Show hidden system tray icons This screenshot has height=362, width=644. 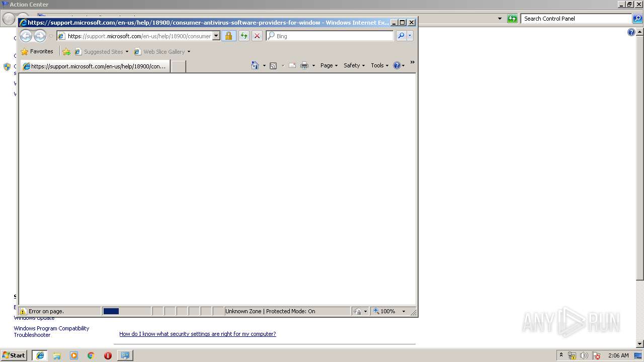[561, 355]
